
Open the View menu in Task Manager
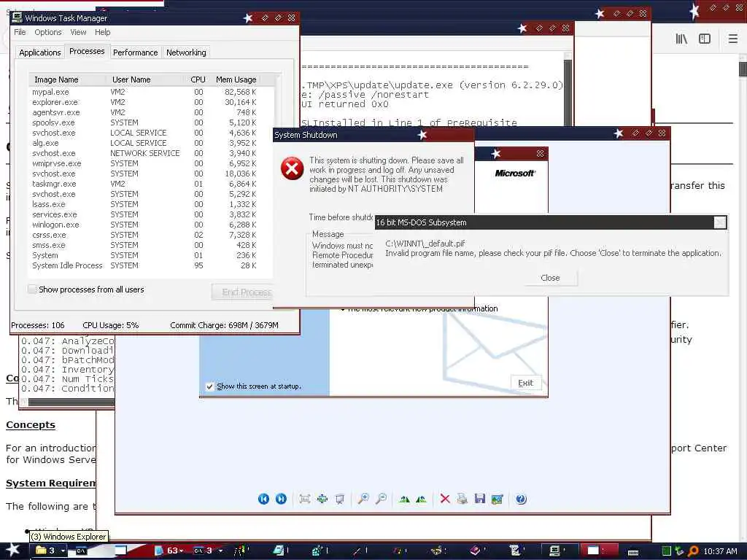click(78, 32)
